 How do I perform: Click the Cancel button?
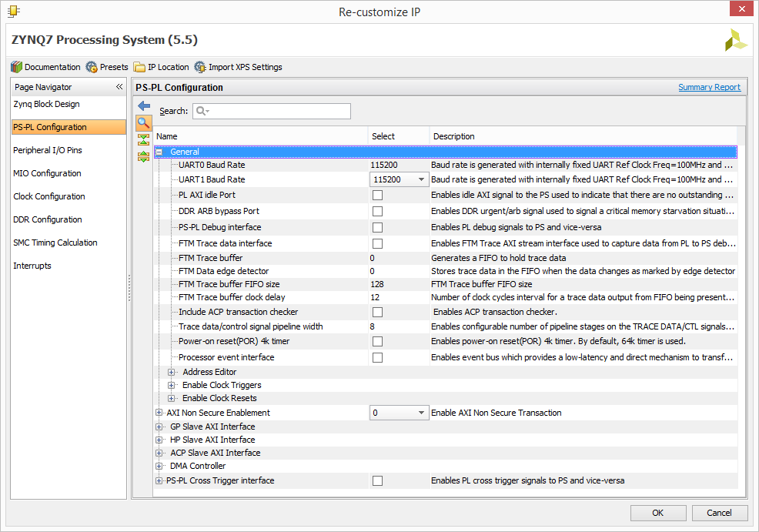[x=719, y=513]
